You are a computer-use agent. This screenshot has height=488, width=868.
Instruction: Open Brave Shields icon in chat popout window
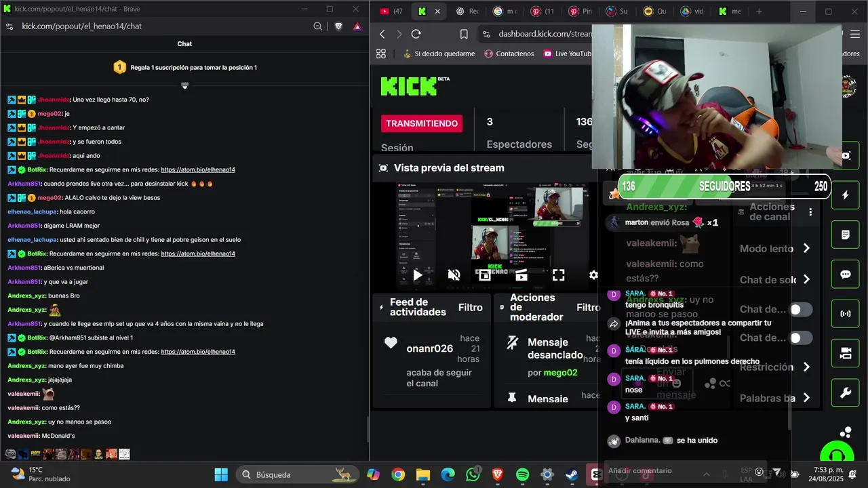pos(338,26)
